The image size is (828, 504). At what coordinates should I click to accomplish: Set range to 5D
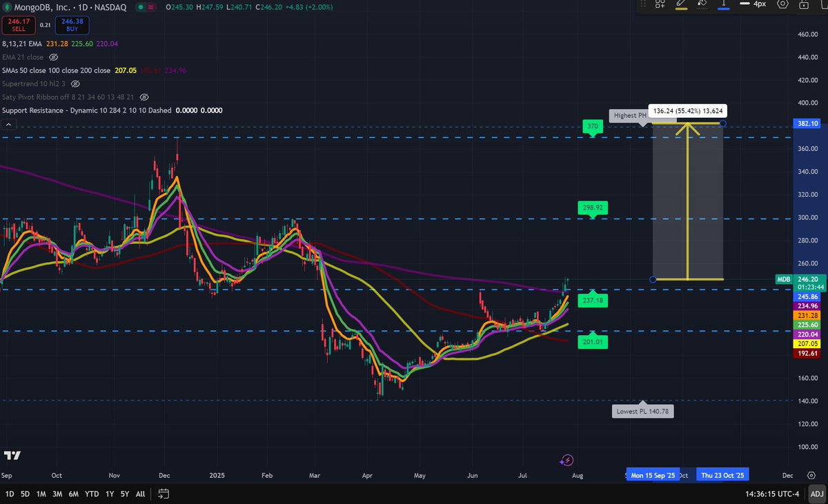coord(25,494)
